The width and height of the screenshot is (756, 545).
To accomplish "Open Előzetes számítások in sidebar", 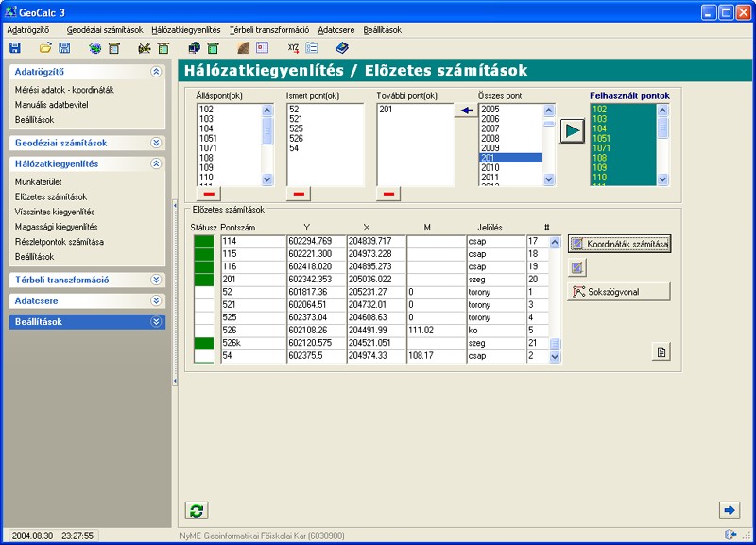I will [x=51, y=196].
